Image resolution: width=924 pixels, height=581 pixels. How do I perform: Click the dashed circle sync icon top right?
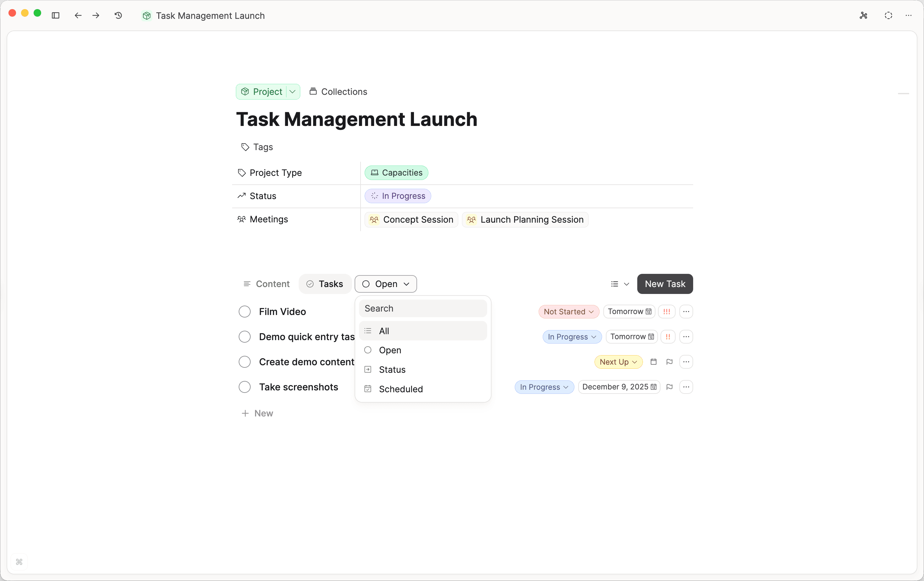point(889,16)
